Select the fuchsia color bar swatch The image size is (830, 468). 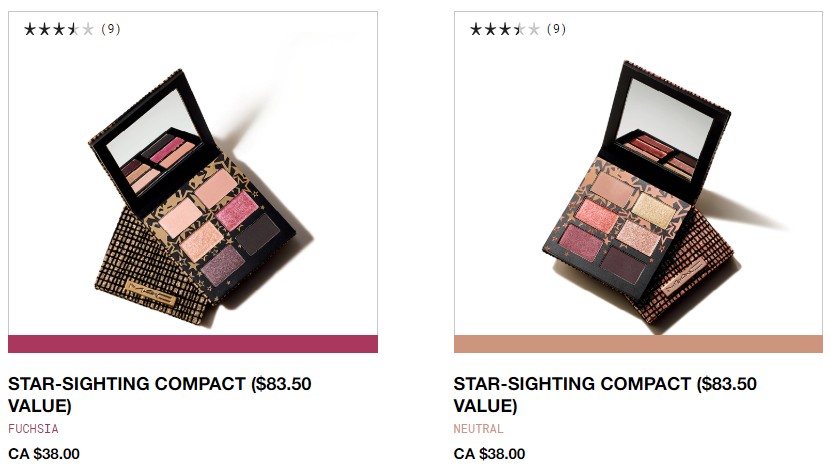tap(193, 344)
